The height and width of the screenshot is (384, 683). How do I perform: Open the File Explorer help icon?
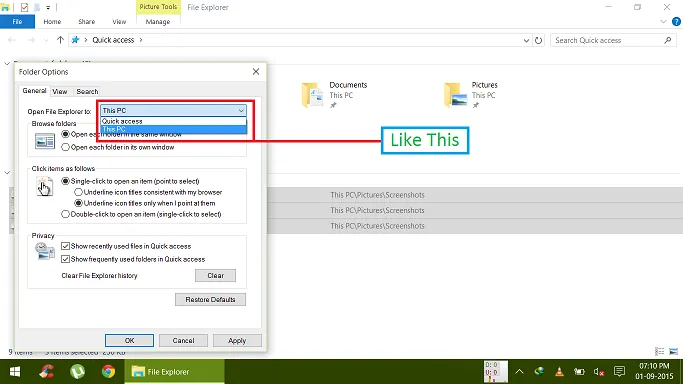pos(676,21)
